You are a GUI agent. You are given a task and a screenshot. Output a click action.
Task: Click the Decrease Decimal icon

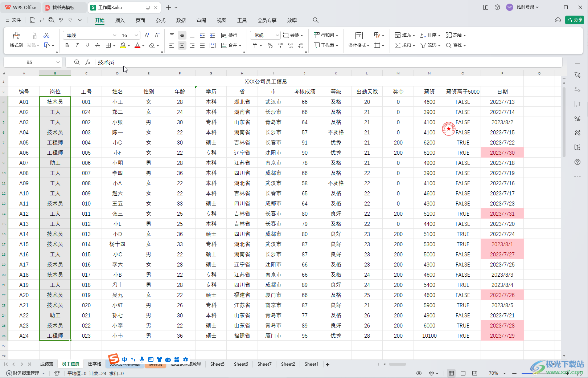coord(301,45)
